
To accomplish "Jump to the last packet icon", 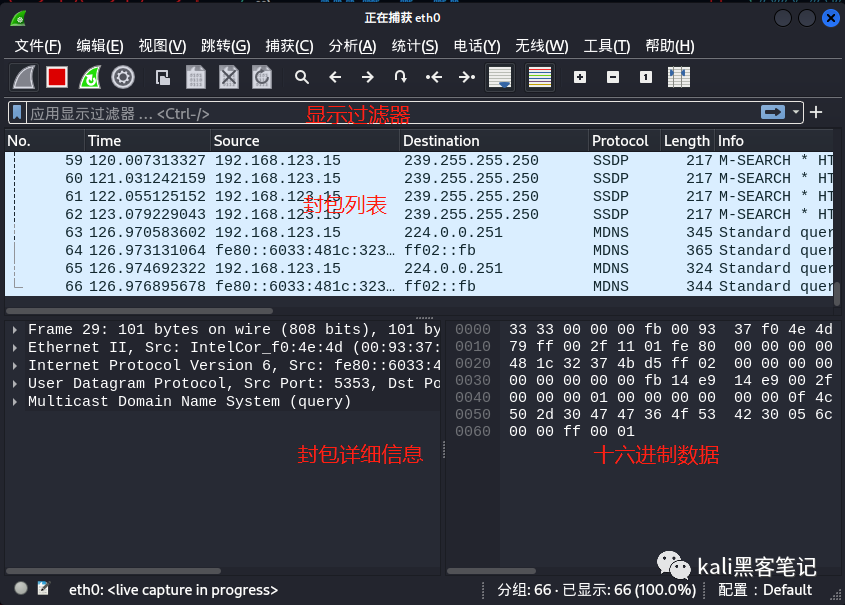I will 467,78.
